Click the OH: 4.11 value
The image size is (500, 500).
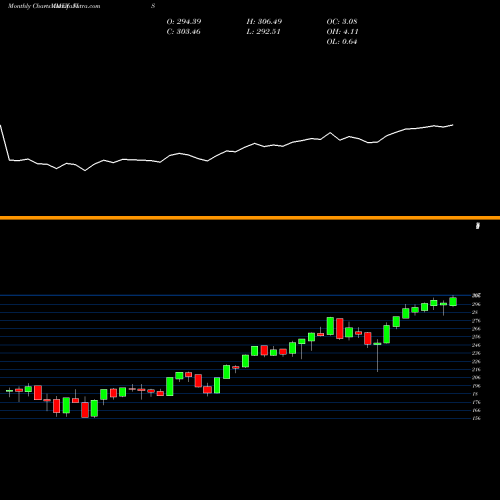[x=342, y=32]
